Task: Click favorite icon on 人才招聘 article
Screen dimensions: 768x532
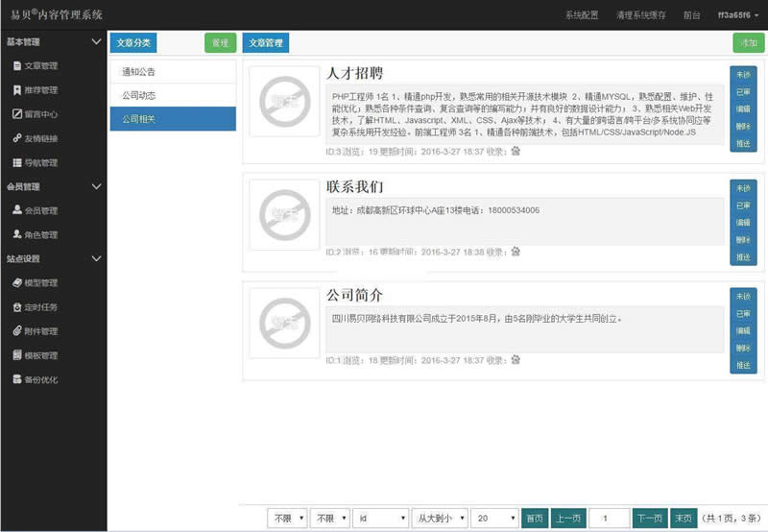Action: click(516, 151)
